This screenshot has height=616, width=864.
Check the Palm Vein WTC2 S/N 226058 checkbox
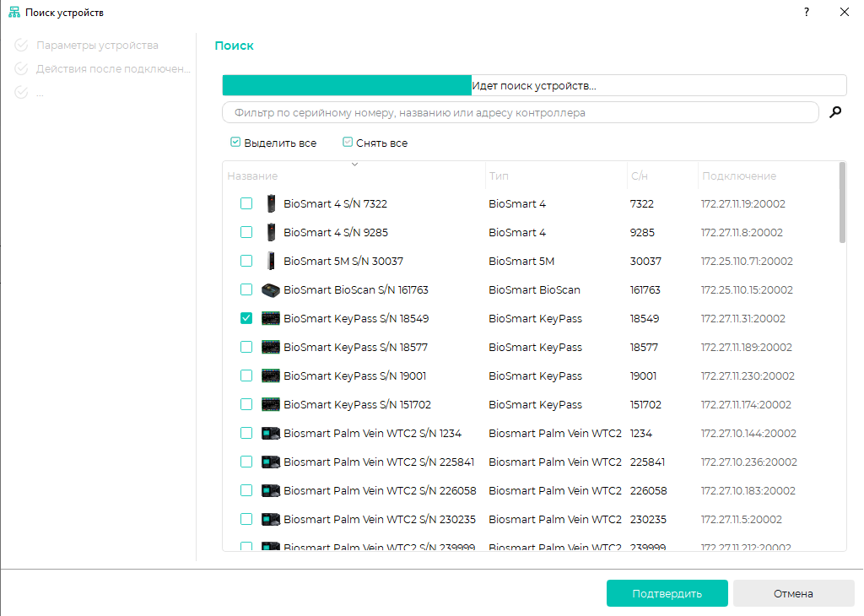tap(246, 490)
